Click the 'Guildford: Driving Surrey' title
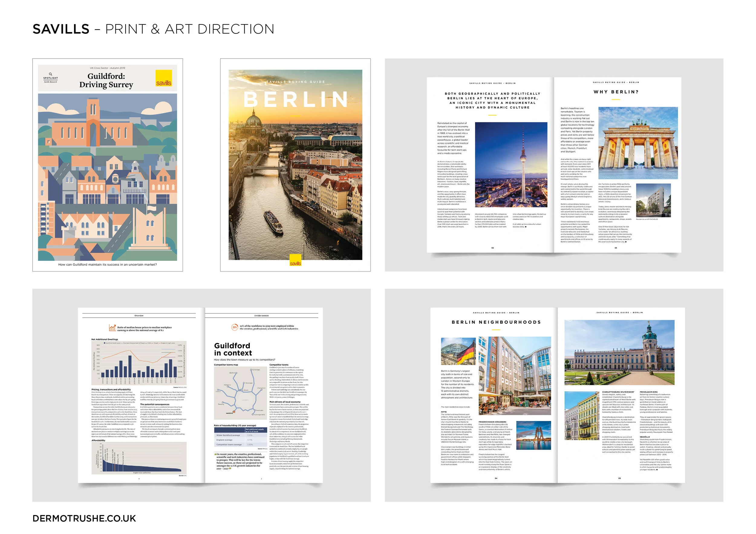 [106, 80]
